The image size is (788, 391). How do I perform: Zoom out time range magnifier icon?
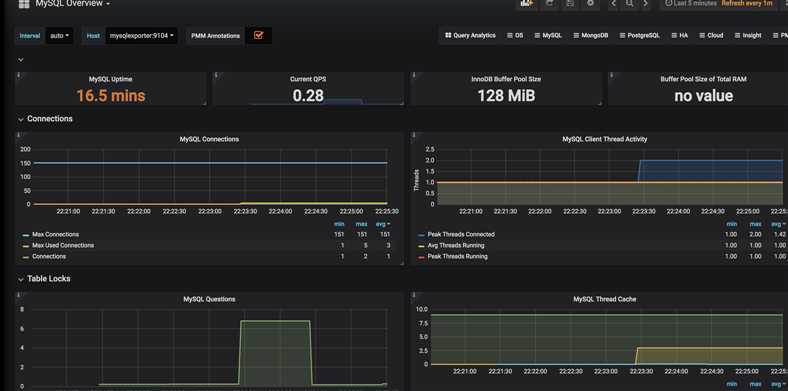(629, 4)
